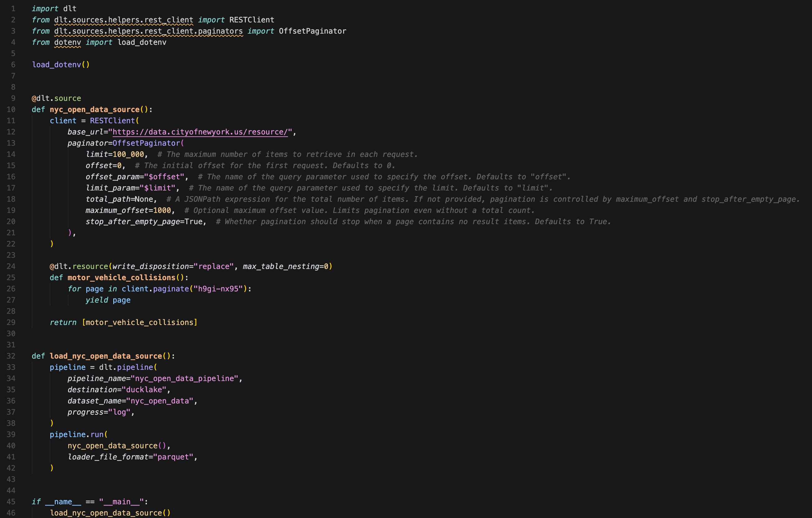Click the @dlt.source decorator
The height and width of the screenshot is (518, 812).
click(56, 99)
